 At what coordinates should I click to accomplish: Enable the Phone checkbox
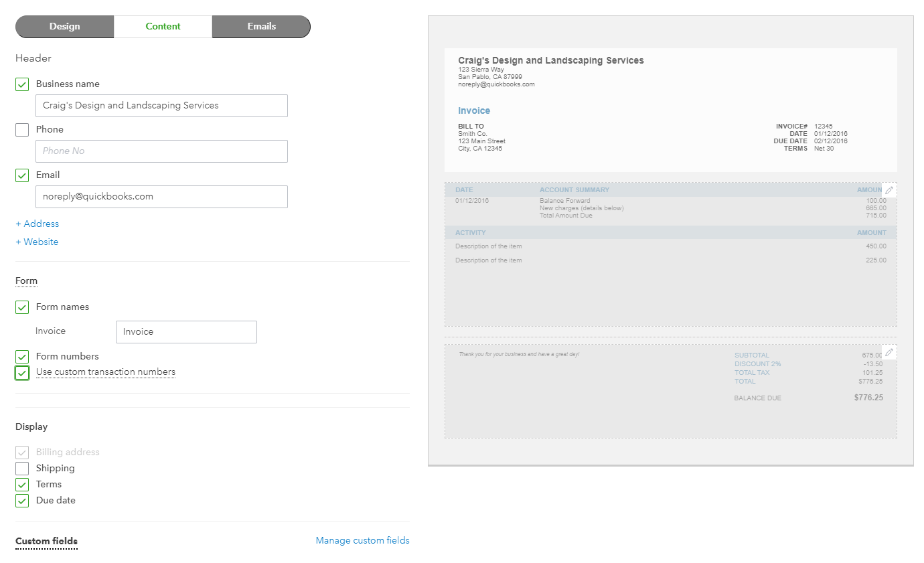pyautogui.click(x=22, y=130)
